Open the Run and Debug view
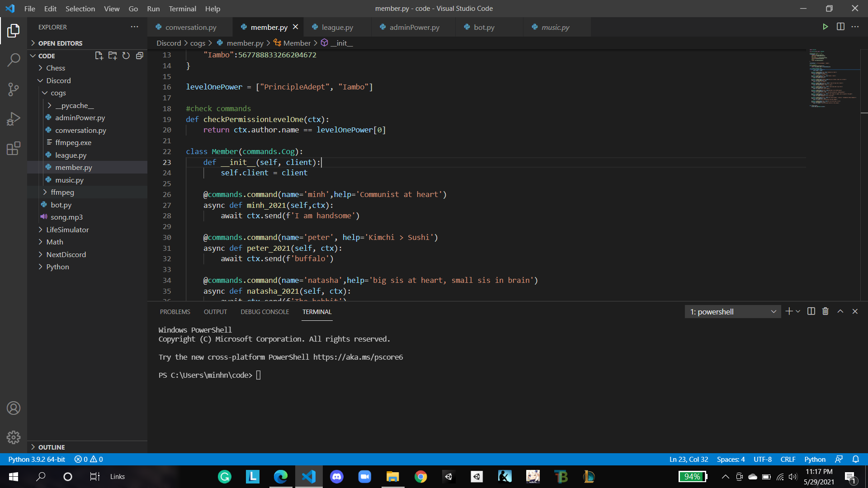The height and width of the screenshot is (488, 868). coord(14,119)
